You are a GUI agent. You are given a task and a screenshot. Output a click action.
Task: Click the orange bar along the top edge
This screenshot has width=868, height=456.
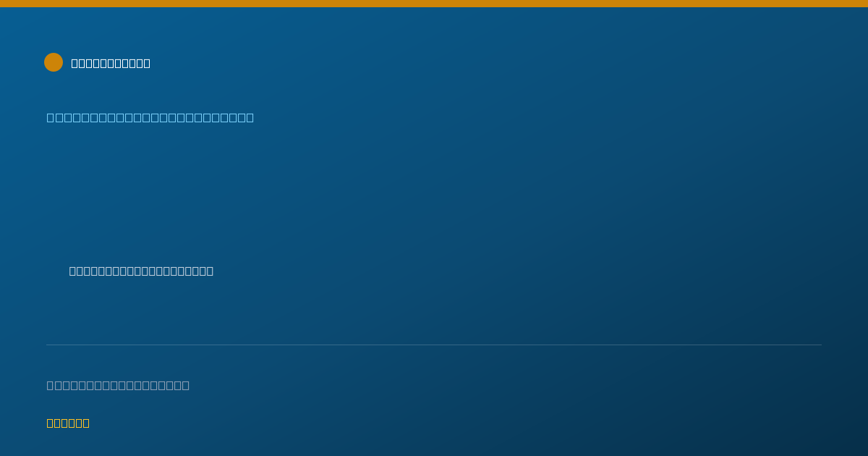[x=434, y=4]
